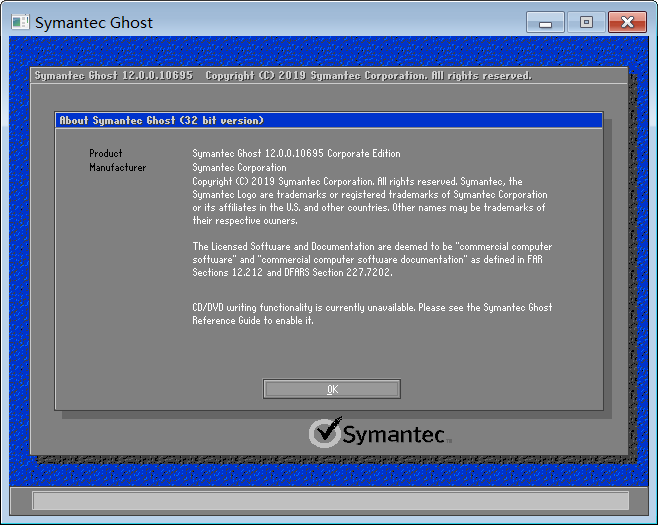The width and height of the screenshot is (658, 525).
Task: Click the 'Symantec Corporation' manufacturer value
Action: click(239, 167)
